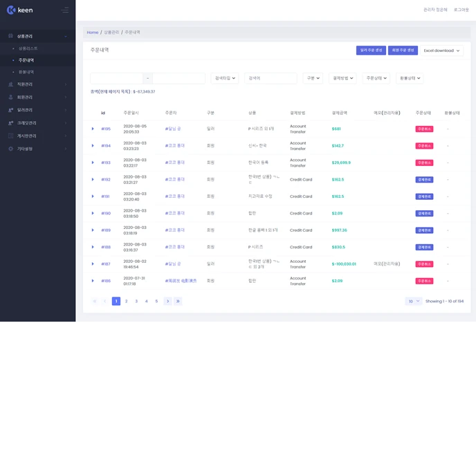Open order id link #195
The height and width of the screenshot is (460, 476).
coord(106,129)
